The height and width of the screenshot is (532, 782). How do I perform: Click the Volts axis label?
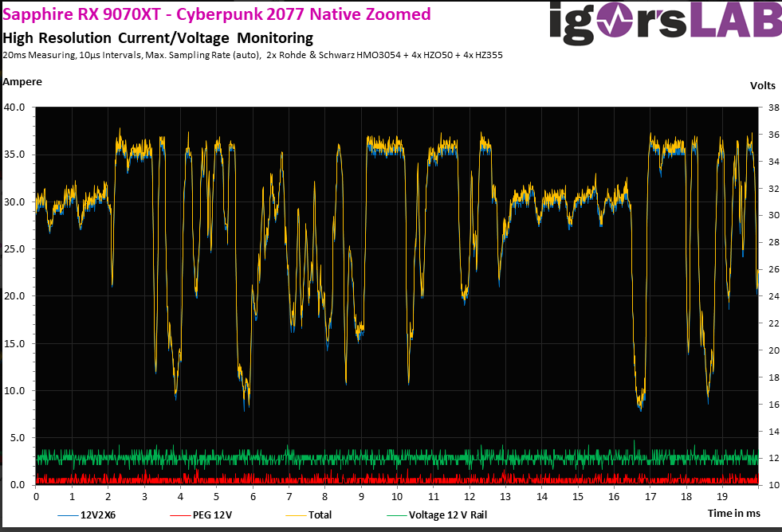763,86
